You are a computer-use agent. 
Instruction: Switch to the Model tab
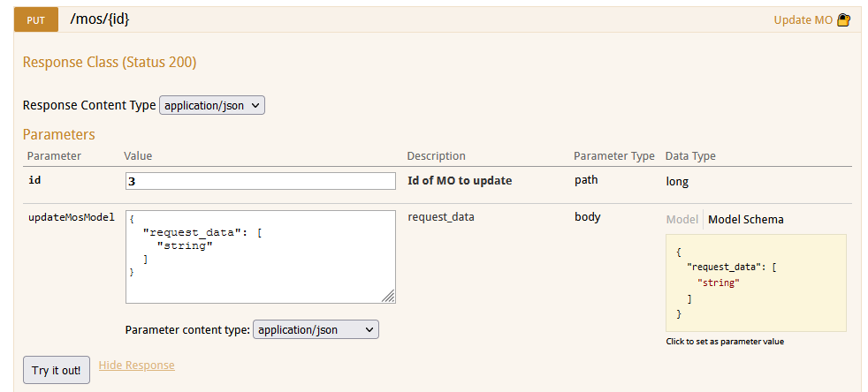pos(681,220)
